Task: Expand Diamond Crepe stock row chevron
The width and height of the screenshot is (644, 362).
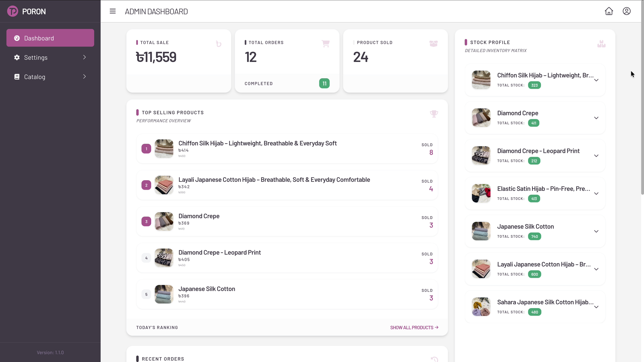Action: (x=596, y=118)
